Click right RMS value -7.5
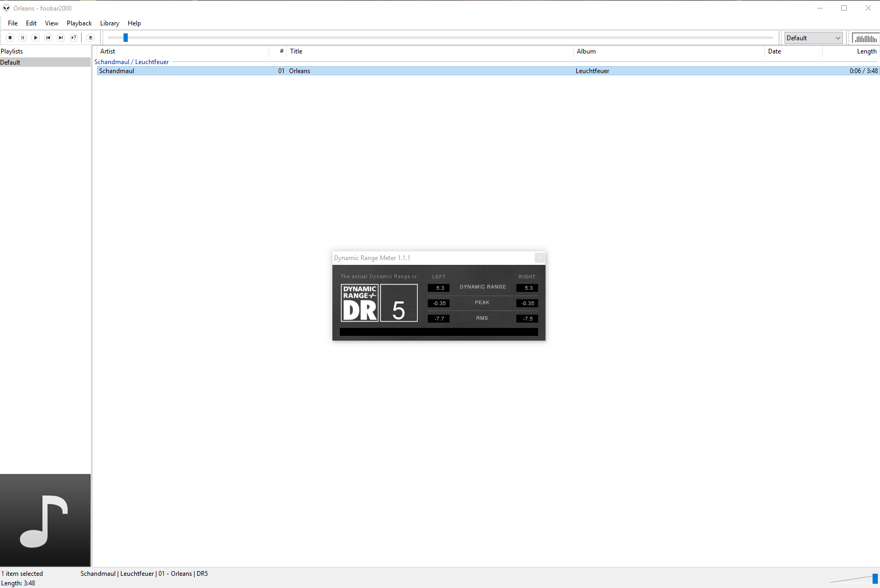880x588 pixels. (x=527, y=319)
